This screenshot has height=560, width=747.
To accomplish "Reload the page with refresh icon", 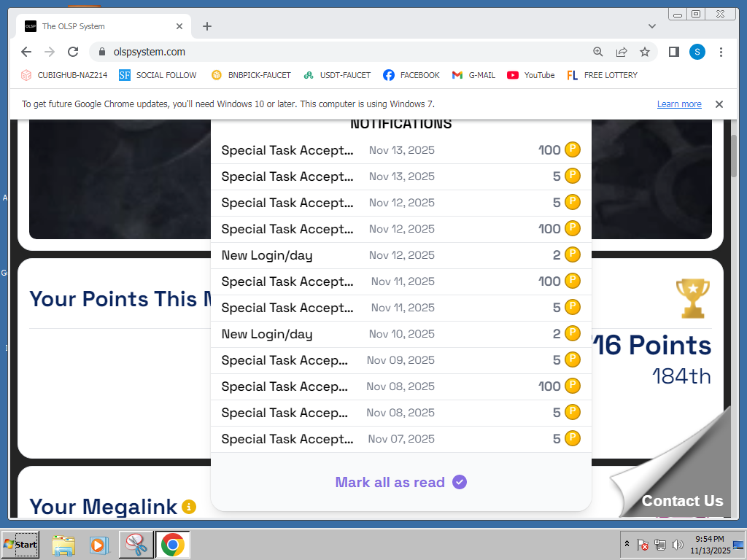I will click(x=73, y=52).
